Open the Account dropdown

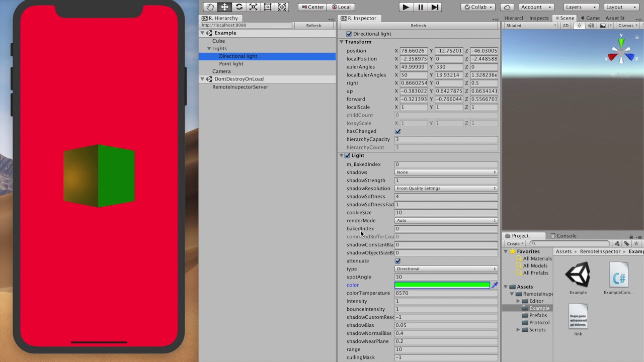(x=535, y=7)
